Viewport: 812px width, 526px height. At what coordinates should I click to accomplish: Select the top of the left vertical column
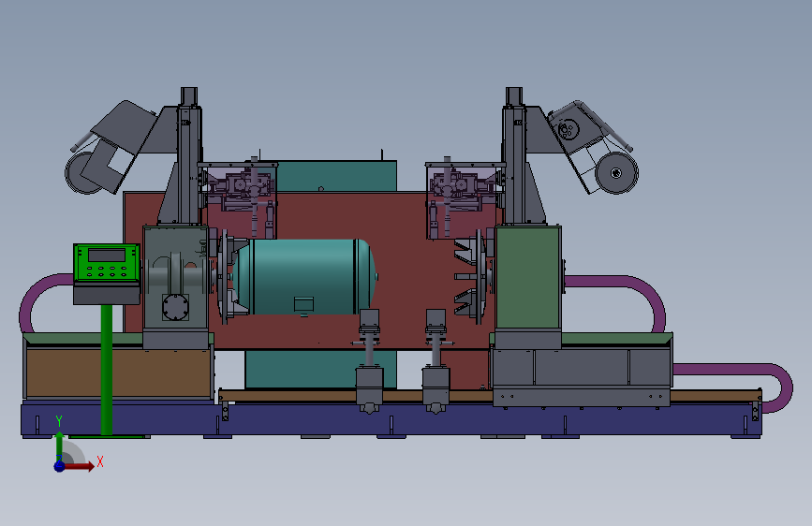[x=189, y=95]
